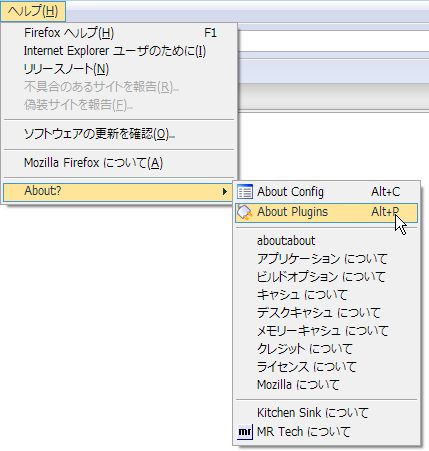Expand the About? submenu arrow
This screenshot has height=451, width=429.
coord(225,191)
